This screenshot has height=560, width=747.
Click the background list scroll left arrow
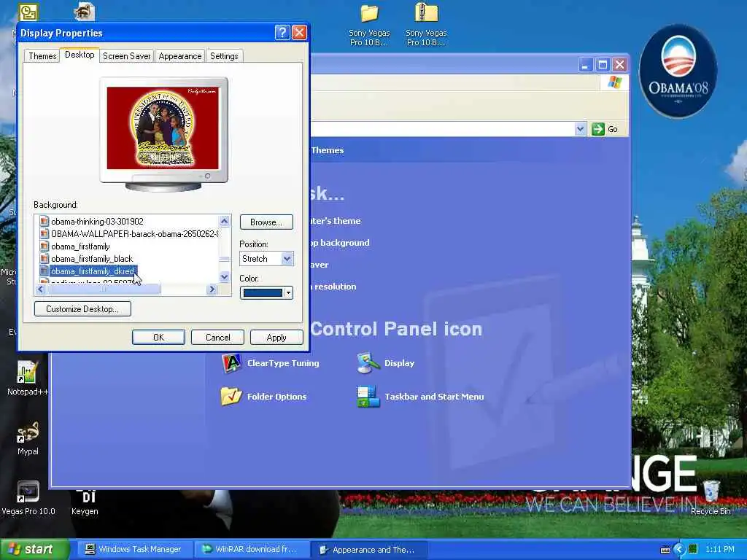click(x=41, y=289)
